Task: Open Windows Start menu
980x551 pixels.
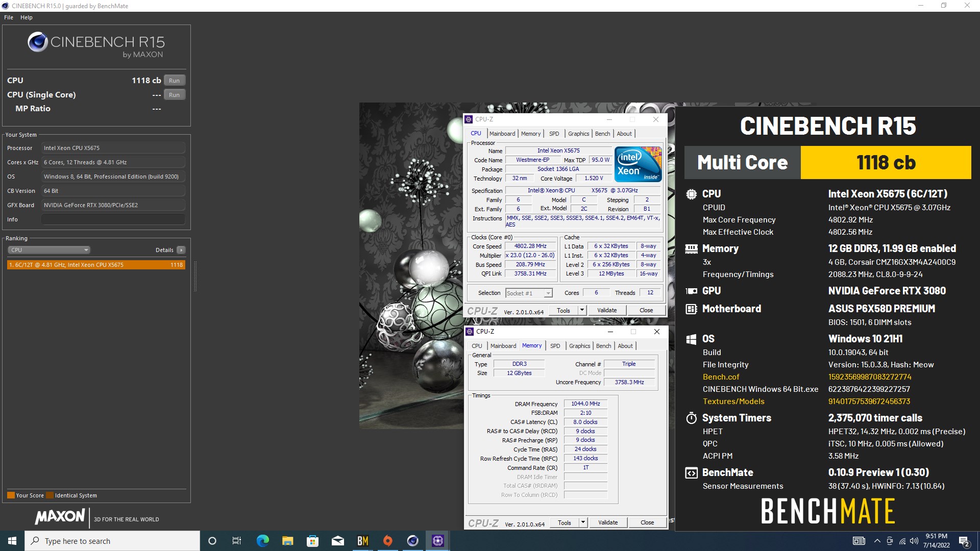Action: coord(12,541)
